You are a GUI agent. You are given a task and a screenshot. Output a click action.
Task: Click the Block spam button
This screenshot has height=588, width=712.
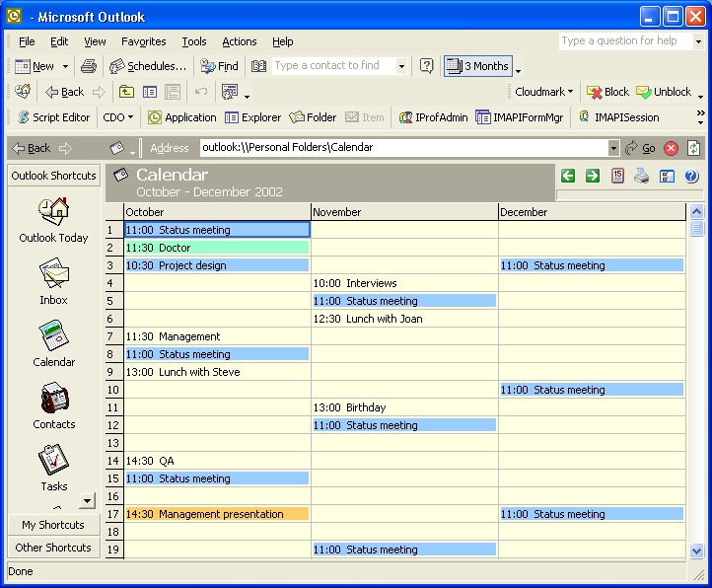[607, 92]
